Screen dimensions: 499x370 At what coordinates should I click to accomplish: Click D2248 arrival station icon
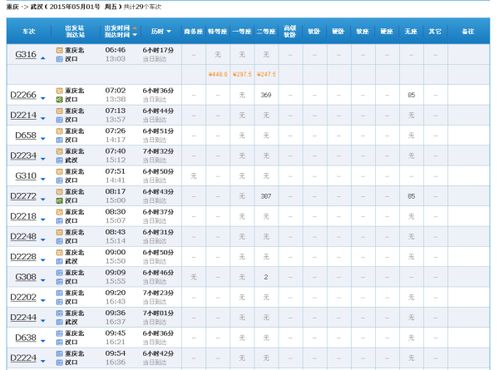(59, 241)
